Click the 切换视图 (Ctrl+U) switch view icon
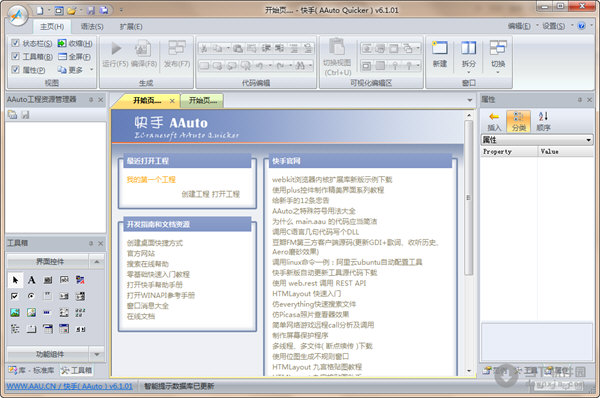Image resolution: width=600 pixels, height=398 pixels. 337,47
